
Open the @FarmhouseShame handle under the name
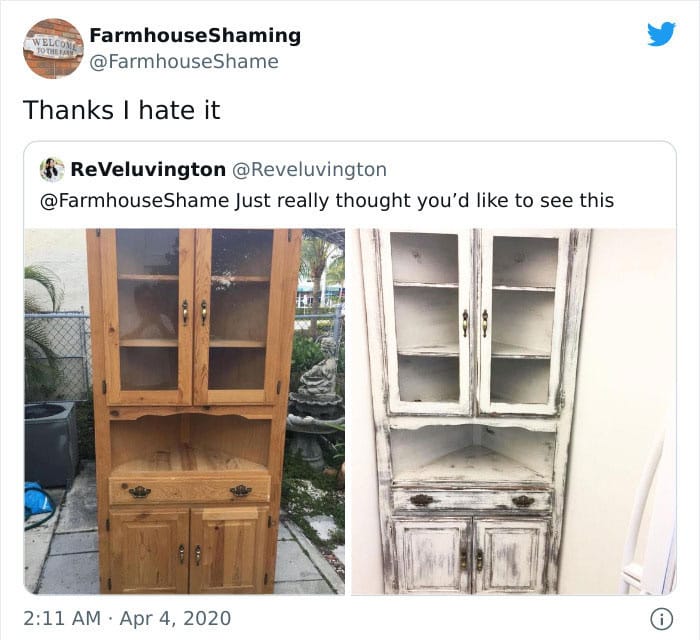coord(184,62)
